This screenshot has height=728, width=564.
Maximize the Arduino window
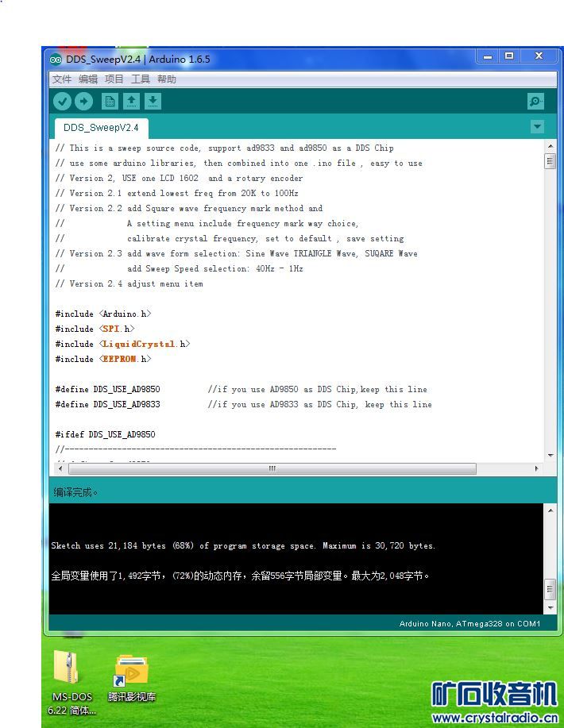[509, 56]
